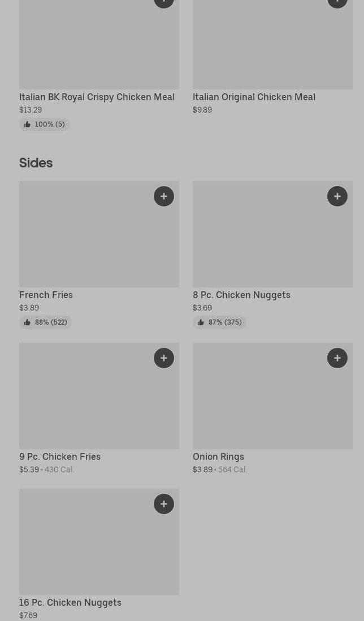Click thumbs-up rating on French Fries

pos(45,322)
